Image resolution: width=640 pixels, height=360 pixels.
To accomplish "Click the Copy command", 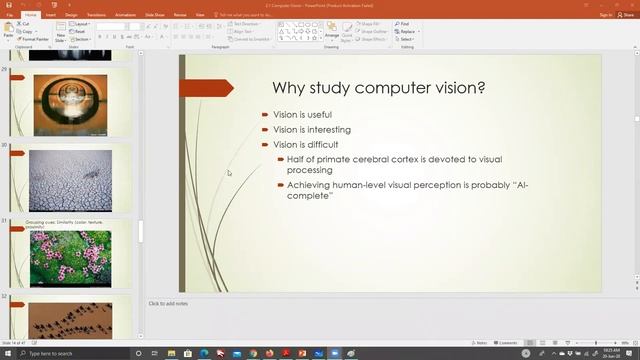I will tap(24, 31).
